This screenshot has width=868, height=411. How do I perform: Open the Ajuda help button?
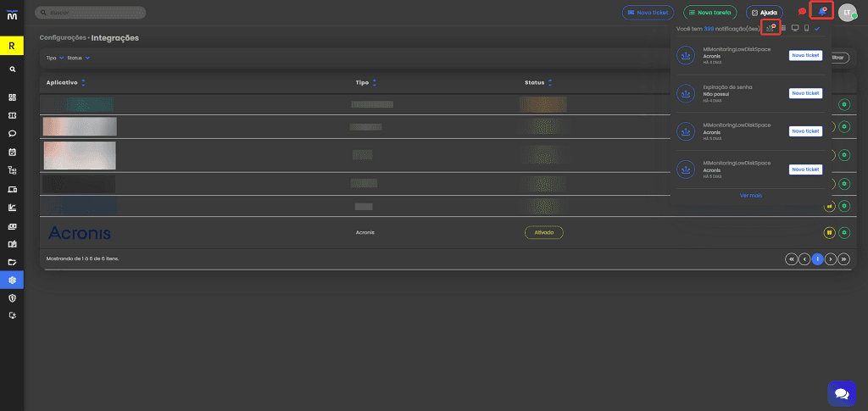[x=764, y=12]
